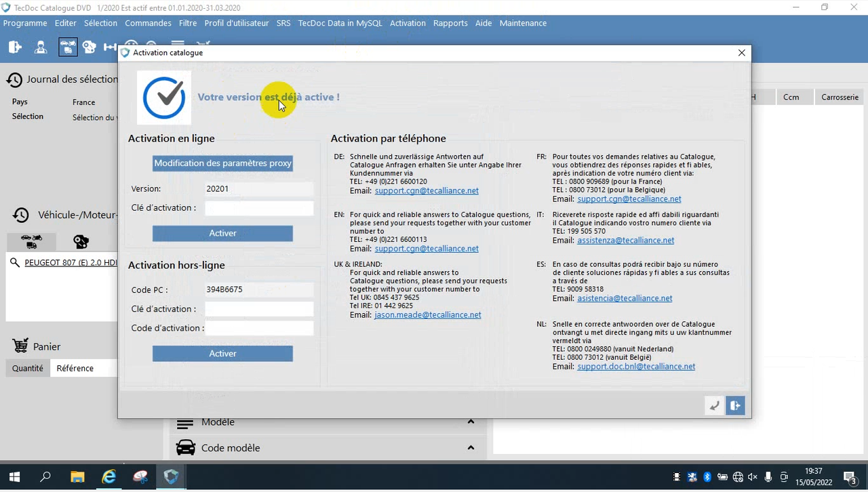Screen dimensions: 868x492
Task: Open TecDoc Data in MySQL menu
Action: coord(340,23)
